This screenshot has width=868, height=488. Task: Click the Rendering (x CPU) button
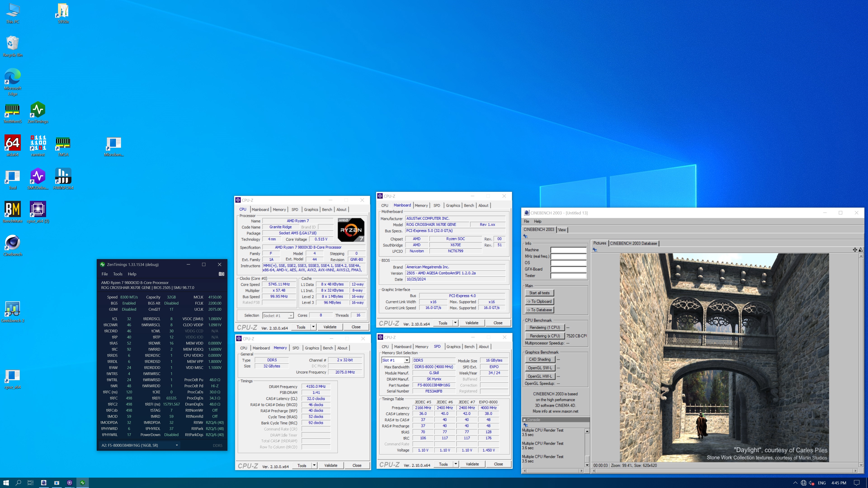click(545, 336)
